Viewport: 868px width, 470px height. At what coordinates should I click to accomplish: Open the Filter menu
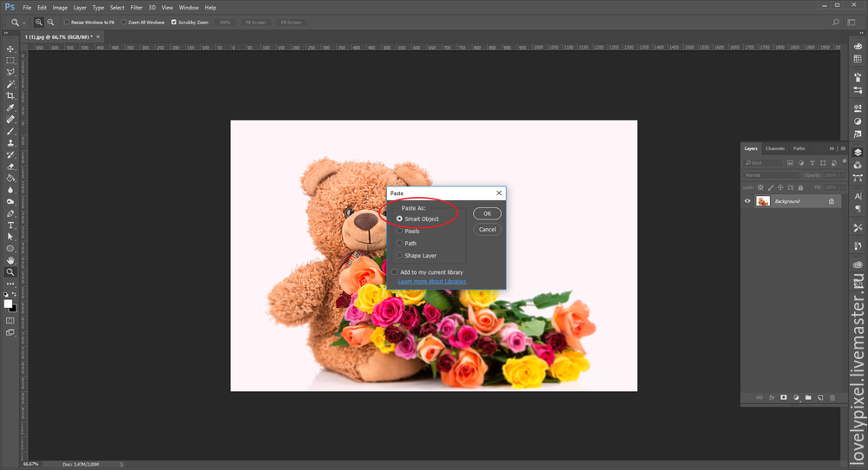point(136,7)
